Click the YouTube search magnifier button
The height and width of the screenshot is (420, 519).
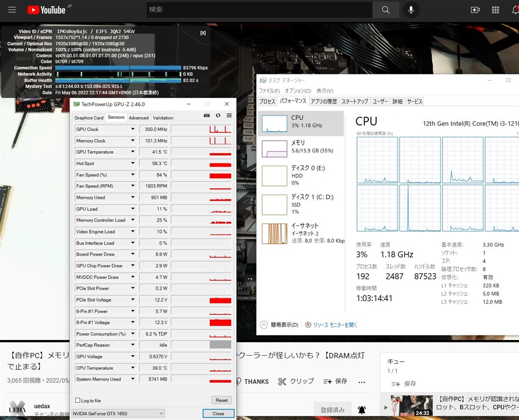(x=386, y=10)
